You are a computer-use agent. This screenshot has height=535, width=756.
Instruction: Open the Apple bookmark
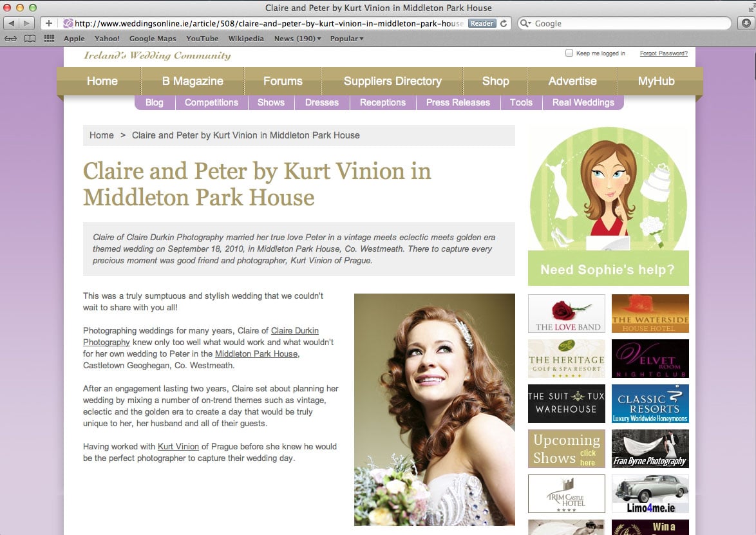click(74, 39)
